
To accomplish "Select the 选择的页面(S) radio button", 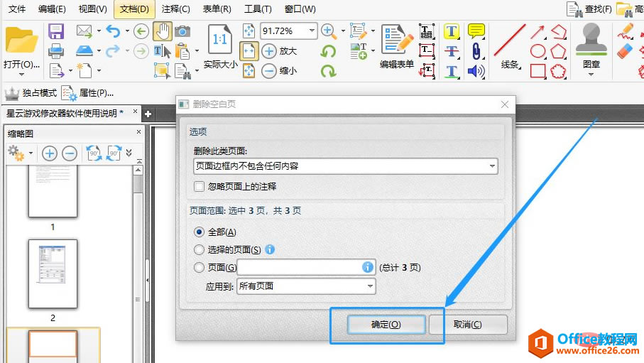I will tap(200, 249).
